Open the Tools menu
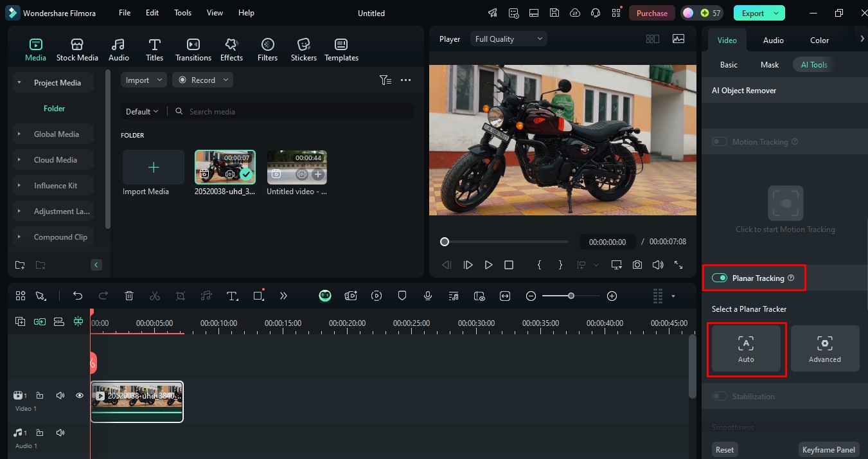Viewport: 868px width, 459px height. [x=182, y=13]
